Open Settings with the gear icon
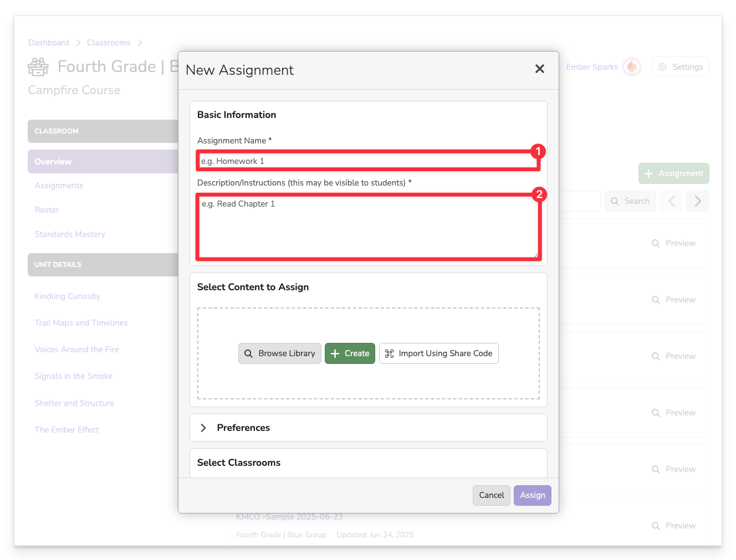The height and width of the screenshot is (560, 736). point(681,67)
